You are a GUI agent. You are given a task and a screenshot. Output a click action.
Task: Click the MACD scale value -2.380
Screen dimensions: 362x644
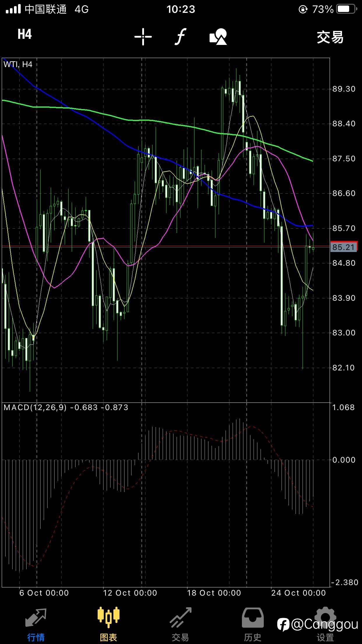(x=345, y=582)
